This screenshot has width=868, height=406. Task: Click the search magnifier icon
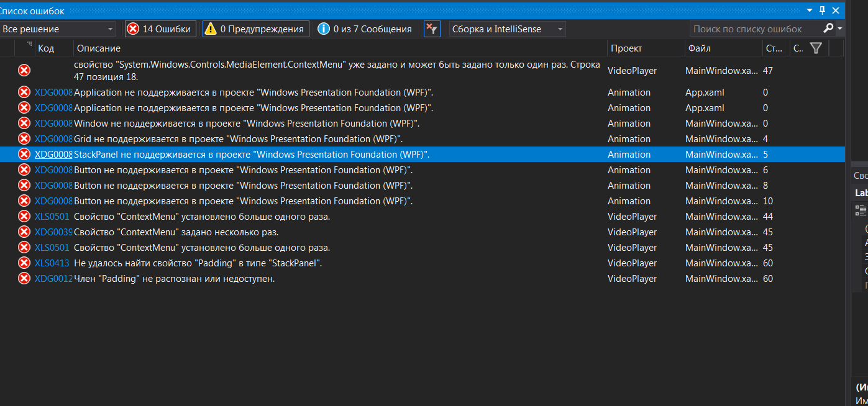click(x=828, y=29)
